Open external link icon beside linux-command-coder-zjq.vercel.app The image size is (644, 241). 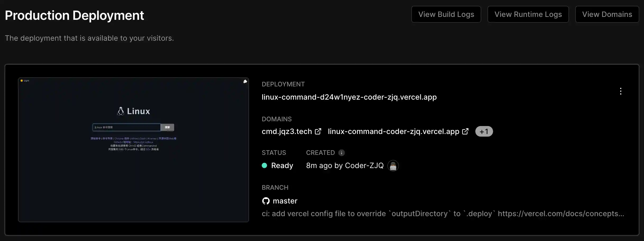(465, 131)
